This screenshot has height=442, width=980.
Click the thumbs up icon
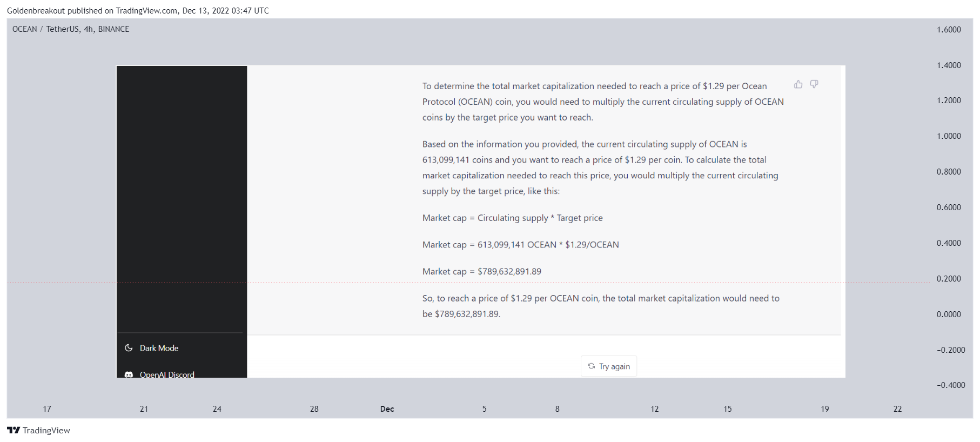[x=798, y=84]
